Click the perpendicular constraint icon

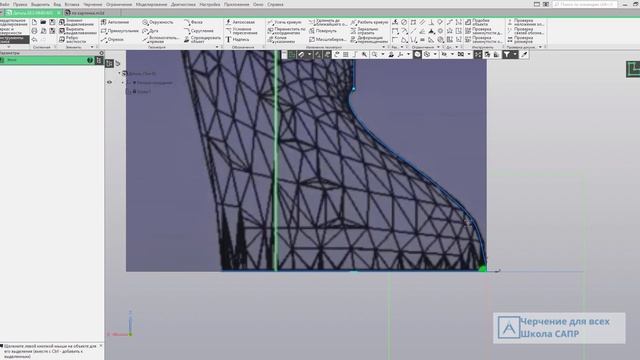pos(431,22)
